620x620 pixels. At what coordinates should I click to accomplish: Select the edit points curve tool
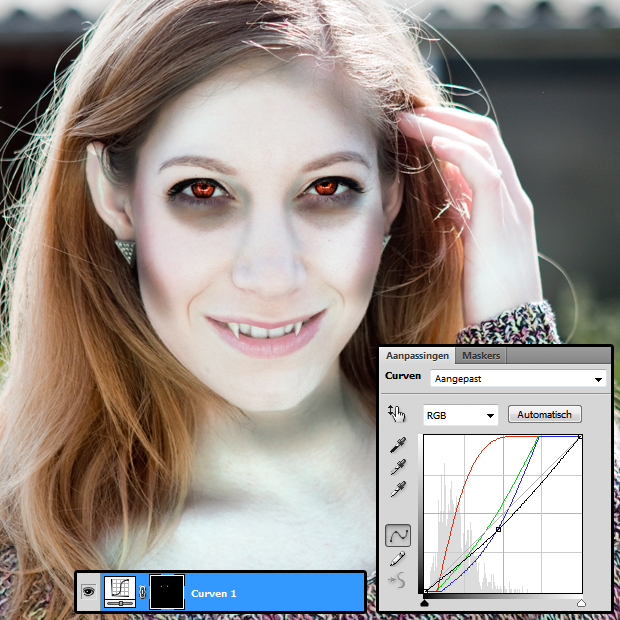(397, 536)
